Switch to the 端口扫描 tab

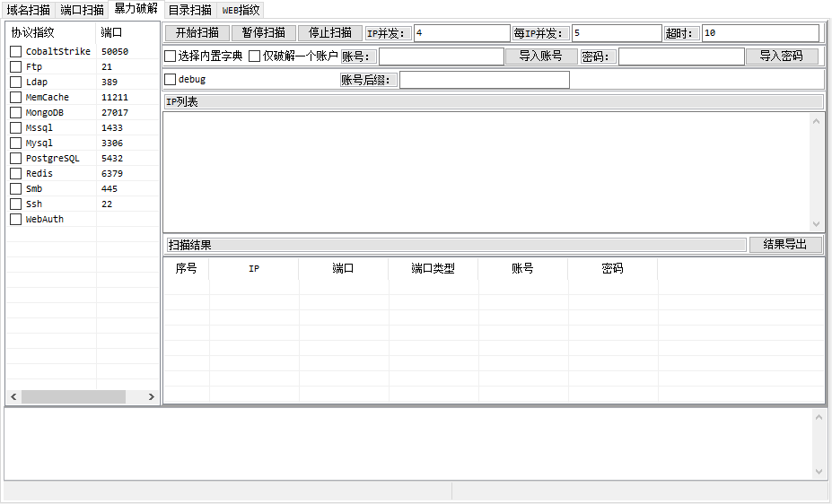(82, 10)
